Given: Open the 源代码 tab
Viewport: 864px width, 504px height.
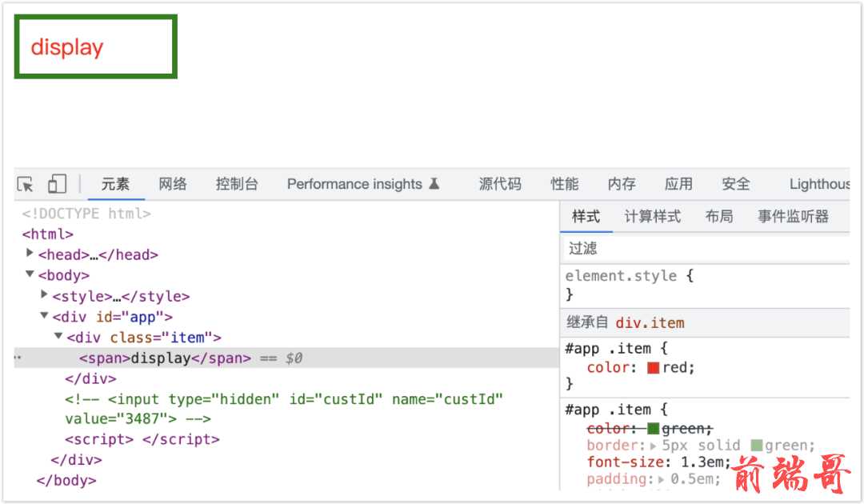Looking at the screenshot, I should (x=500, y=184).
